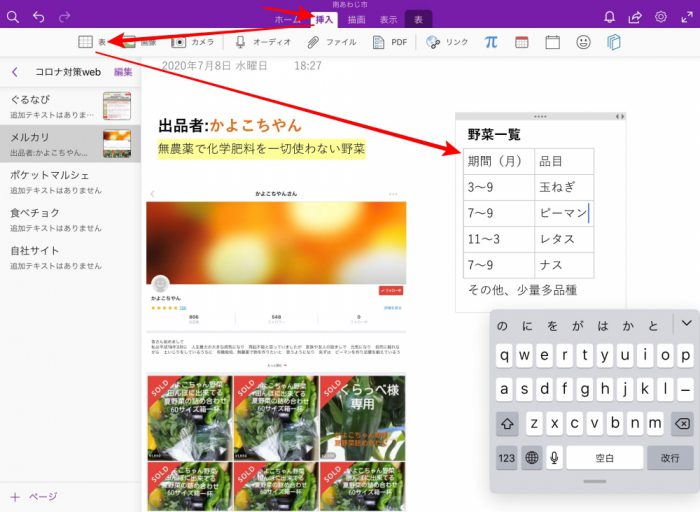This screenshot has height=512, width=700.
Task: Click the メルカリ page thumbnail
Action: pos(117,144)
